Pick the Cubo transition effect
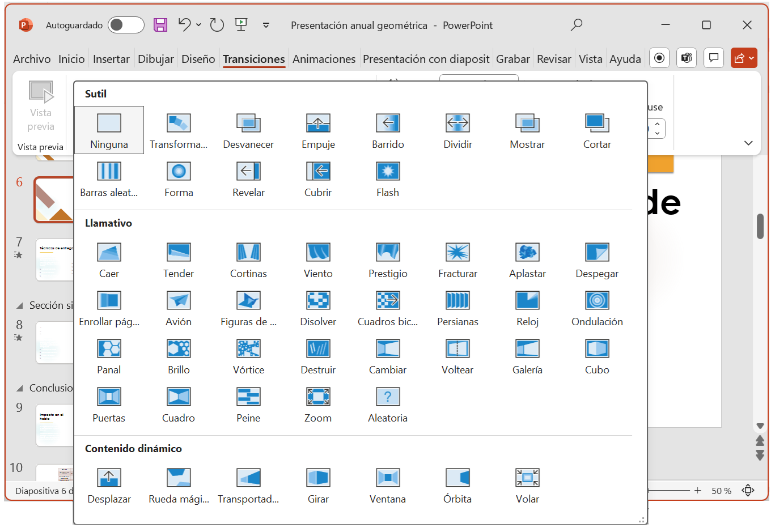This screenshot has height=532, width=771. (597, 356)
